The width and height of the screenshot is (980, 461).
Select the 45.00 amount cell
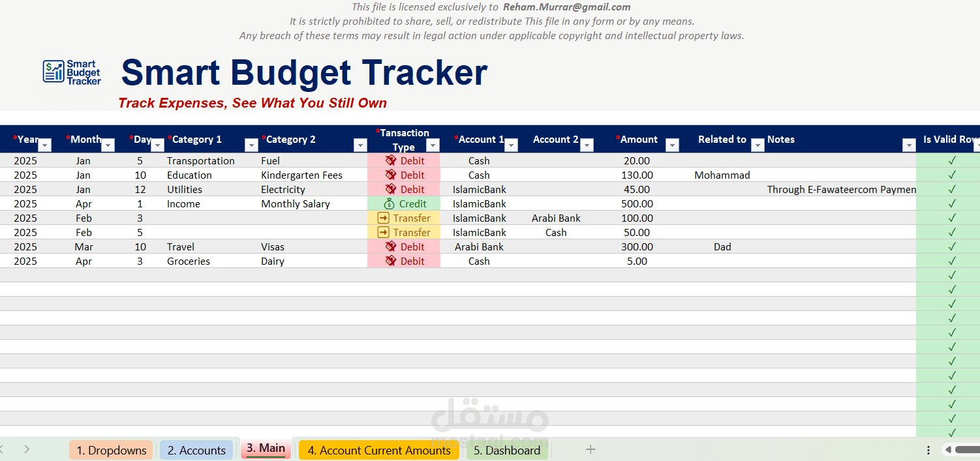pos(637,189)
